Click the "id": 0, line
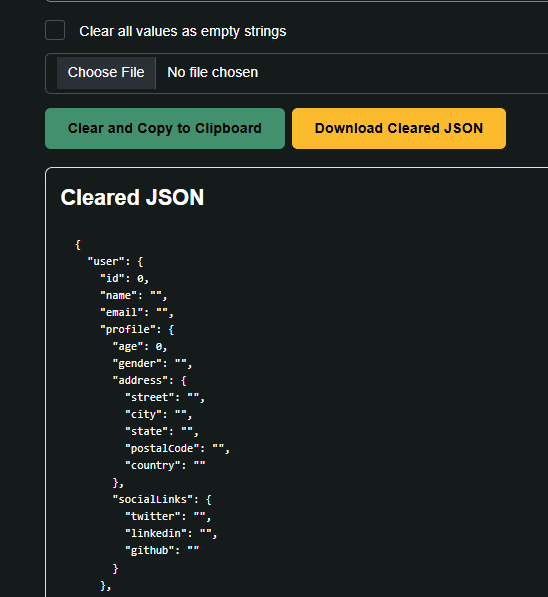 click(125, 279)
